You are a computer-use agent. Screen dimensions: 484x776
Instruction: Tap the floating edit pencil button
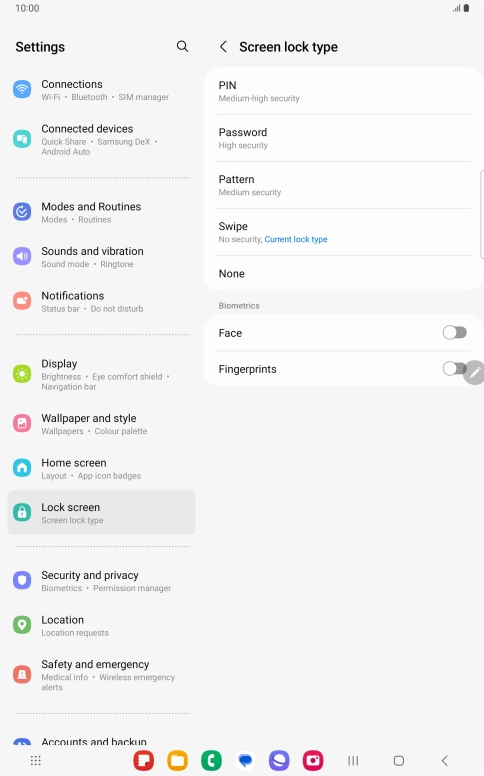coord(474,373)
